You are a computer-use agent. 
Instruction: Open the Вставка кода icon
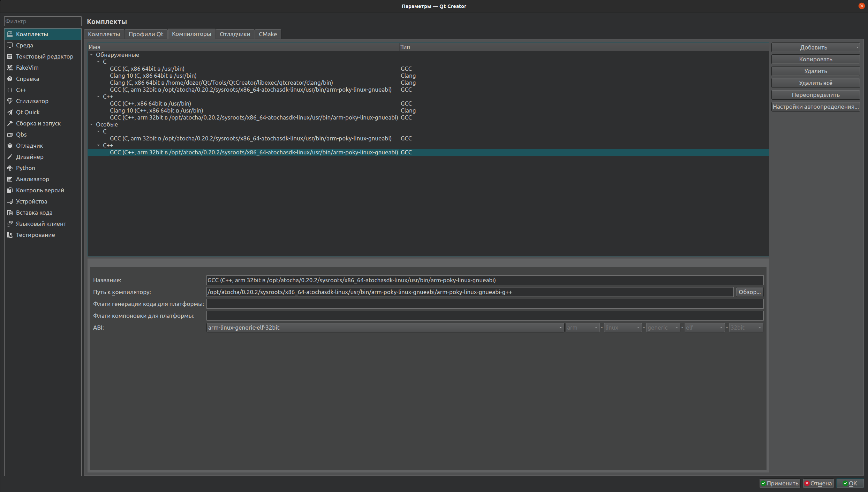(10, 213)
